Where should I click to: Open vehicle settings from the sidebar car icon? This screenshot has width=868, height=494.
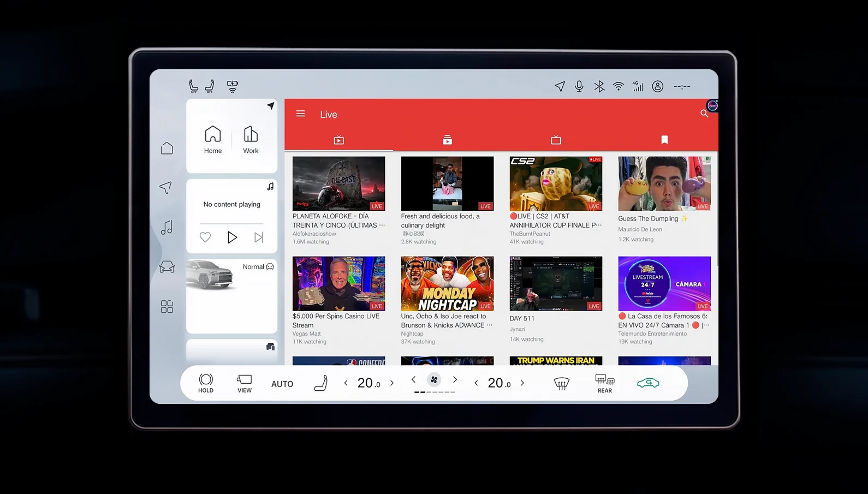pos(167,267)
